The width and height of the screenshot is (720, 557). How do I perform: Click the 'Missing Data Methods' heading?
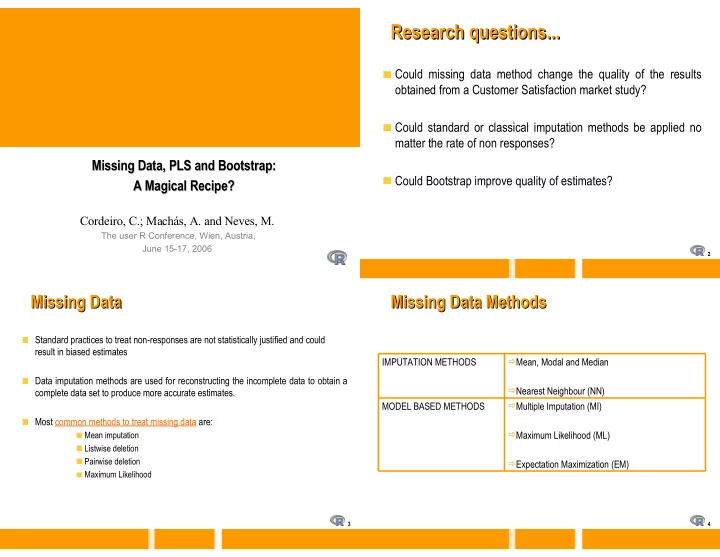(x=468, y=303)
